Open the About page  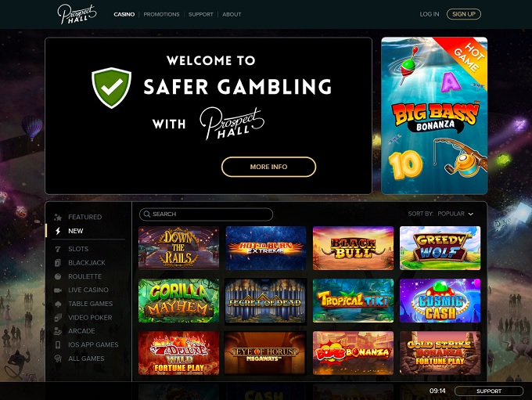tap(232, 14)
